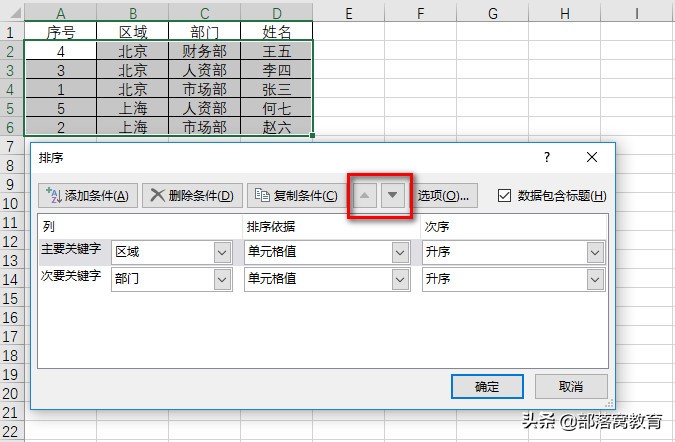Select row header 1
The width and height of the screenshot is (675, 442).
[x=11, y=32]
